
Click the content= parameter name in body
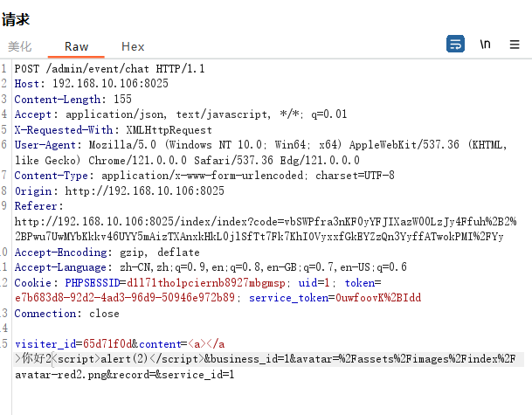click(162, 344)
